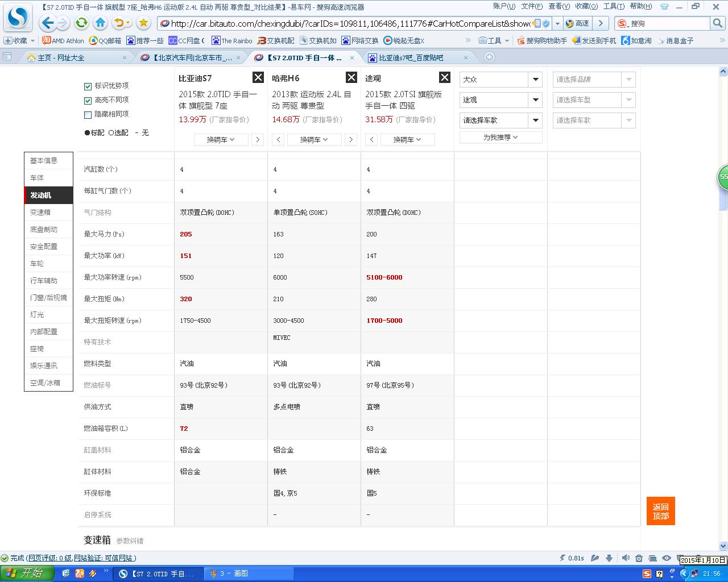Click the 参数纠错 link
This screenshot has height=582, width=728.
coord(130,541)
